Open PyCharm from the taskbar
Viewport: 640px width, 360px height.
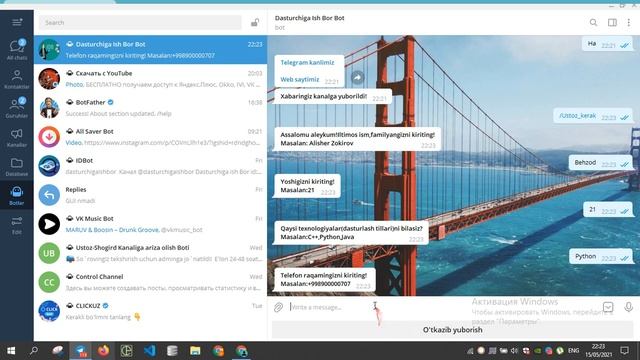click(127, 351)
